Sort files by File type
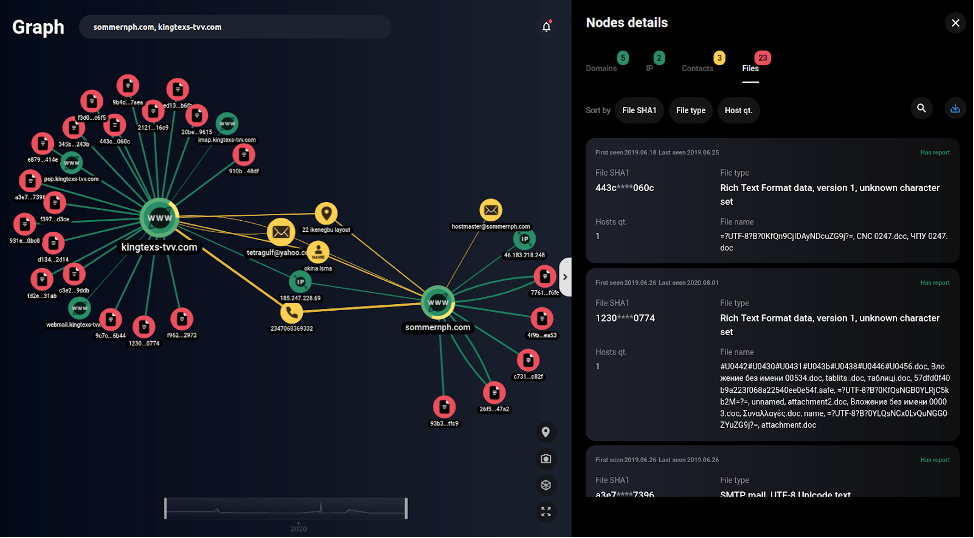Screen dimensions: 974x538 (x=690, y=110)
